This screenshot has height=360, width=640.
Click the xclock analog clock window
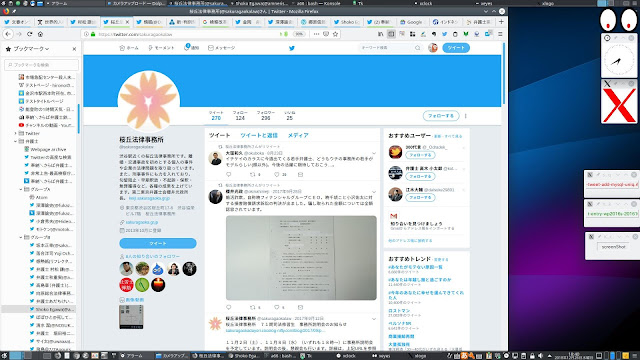[x=619, y=60]
